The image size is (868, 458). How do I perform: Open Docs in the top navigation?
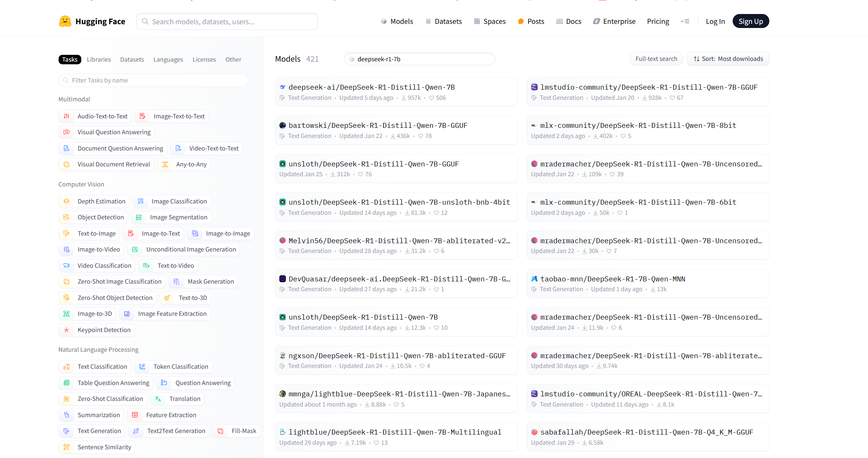[x=569, y=21]
